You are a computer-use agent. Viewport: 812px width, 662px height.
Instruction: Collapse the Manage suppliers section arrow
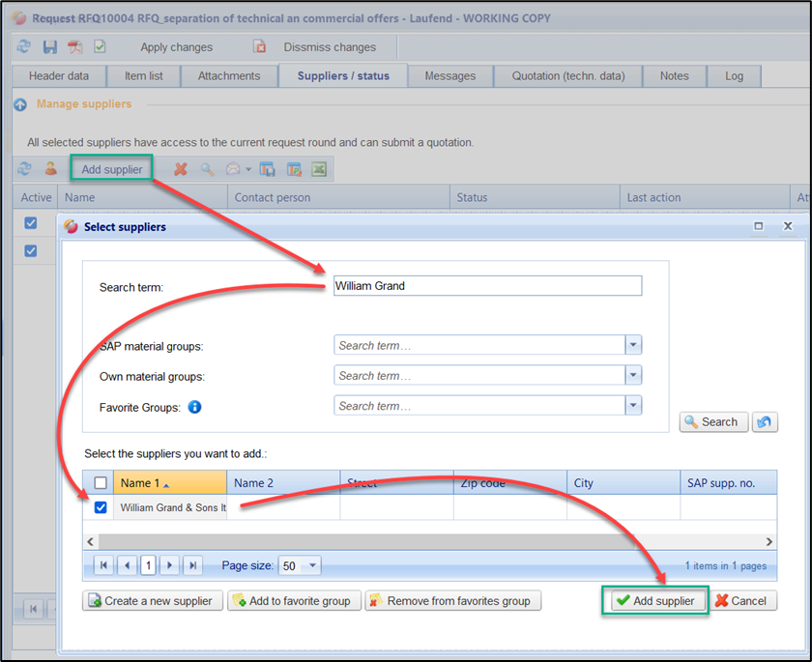point(20,104)
